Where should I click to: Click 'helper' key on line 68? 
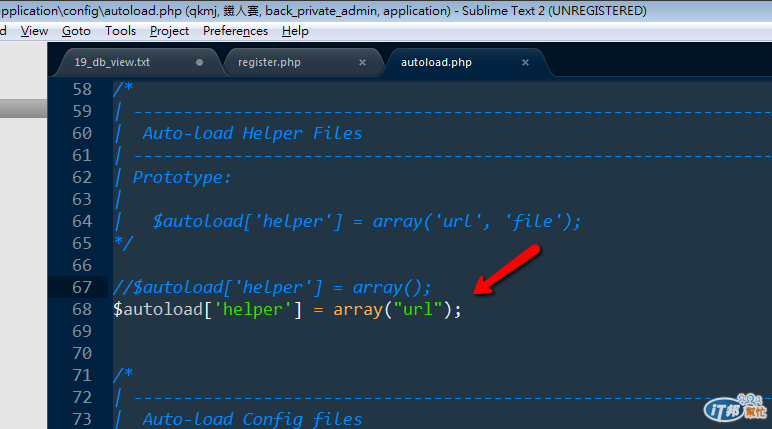pyautogui.click(x=253, y=309)
